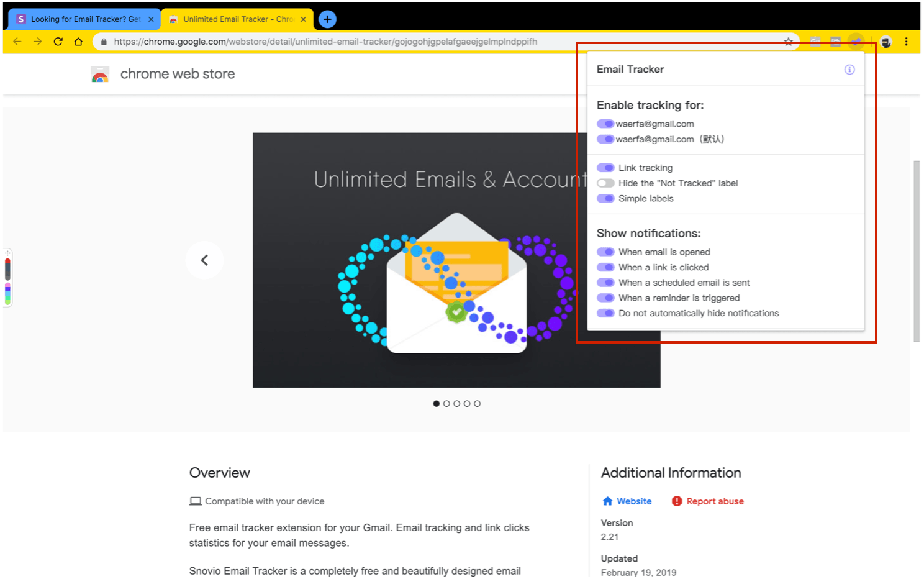Click the browser back arrow

click(x=17, y=42)
